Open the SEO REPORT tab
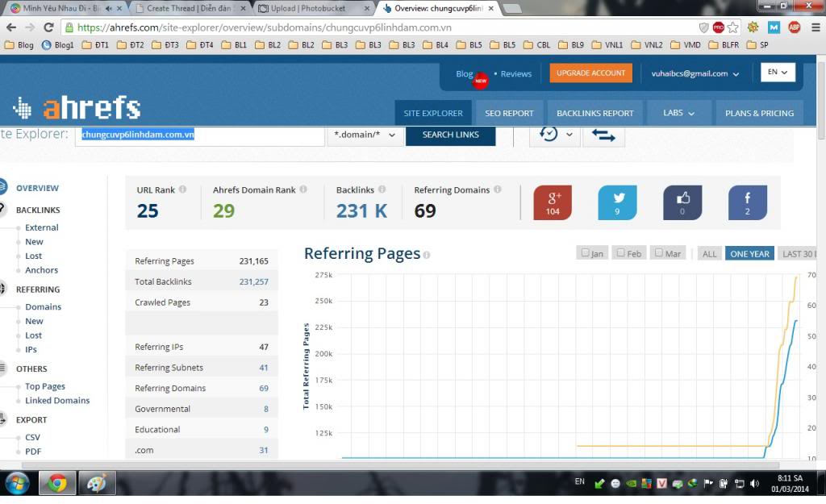 pyautogui.click(x=509, y=113)
